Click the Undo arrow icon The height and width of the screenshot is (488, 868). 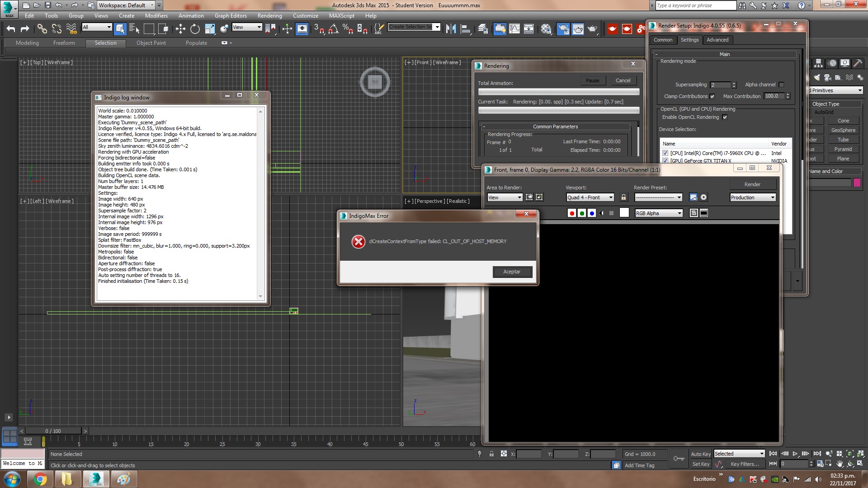(11, 29)
